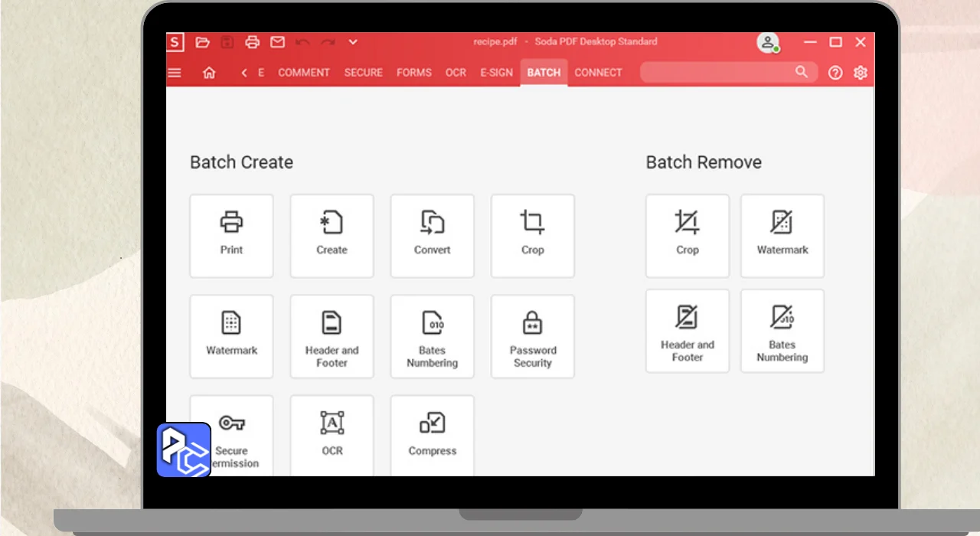The image size is (980, 536).
Task: Switch to the E-SIGN tab
Action: tap(497, 73)
